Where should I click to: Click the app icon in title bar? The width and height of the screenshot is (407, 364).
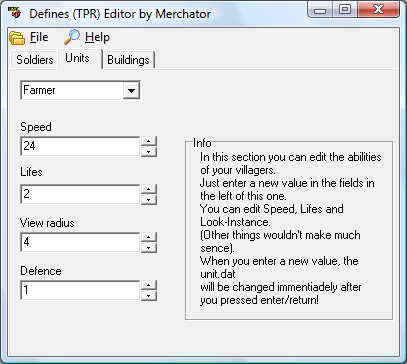pyautogui.click(x=14, y=13)
